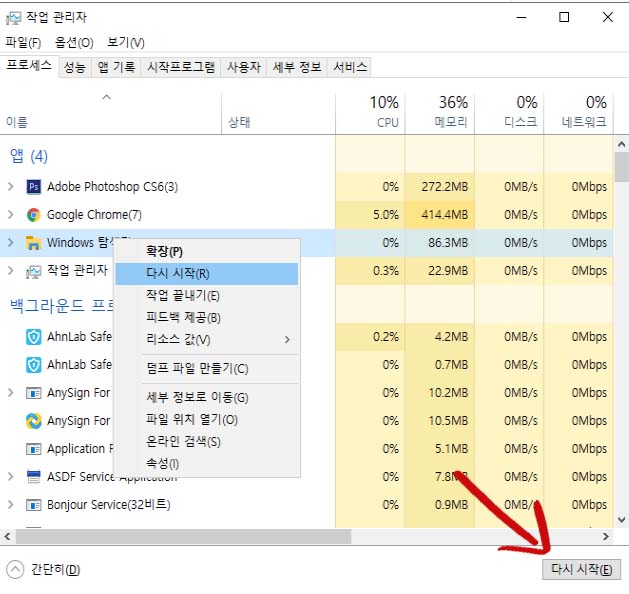The image size is (629, 594).
Task: Open the 보기(V) menu
Action: pos(126,43)
